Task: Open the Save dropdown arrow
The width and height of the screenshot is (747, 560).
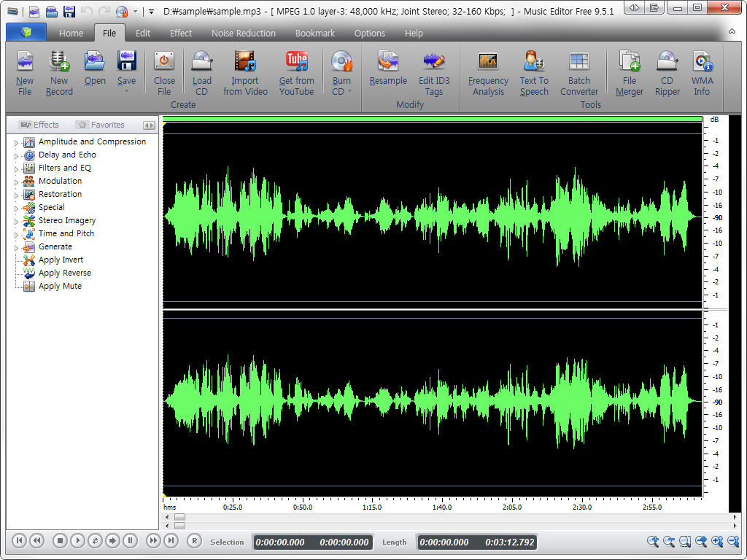Action: pyautogui.click(x=127, y=91)
